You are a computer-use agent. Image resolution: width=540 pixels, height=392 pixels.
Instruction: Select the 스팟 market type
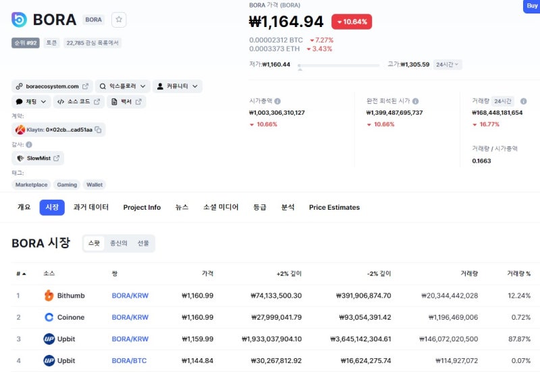click(94, 244)
